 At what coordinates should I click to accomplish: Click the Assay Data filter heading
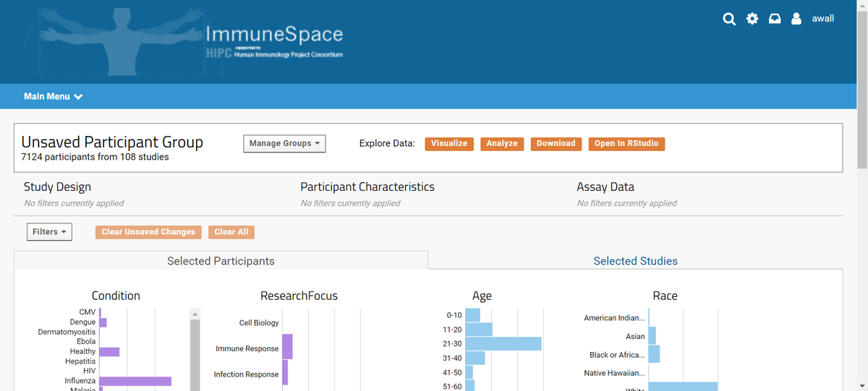coord(605,186)
